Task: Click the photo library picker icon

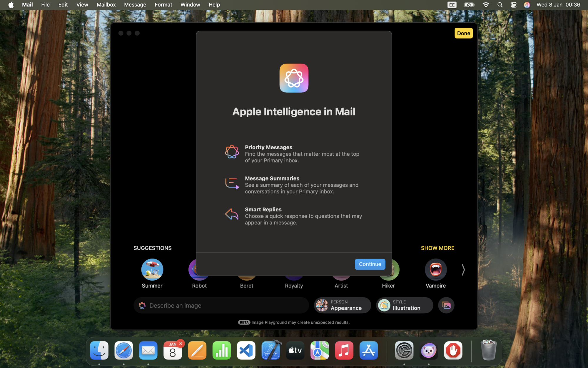Action: tap(446, 305)
